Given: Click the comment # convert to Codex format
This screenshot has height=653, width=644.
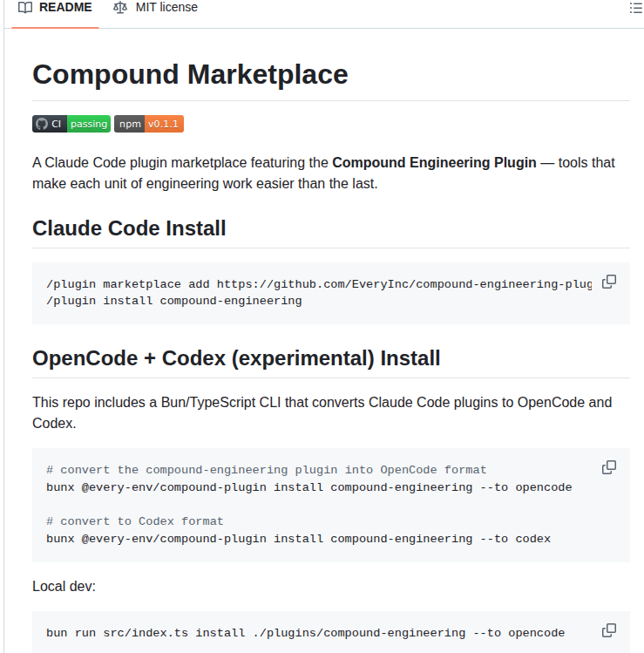Looking at the screenshot, I should coord(135,521).
